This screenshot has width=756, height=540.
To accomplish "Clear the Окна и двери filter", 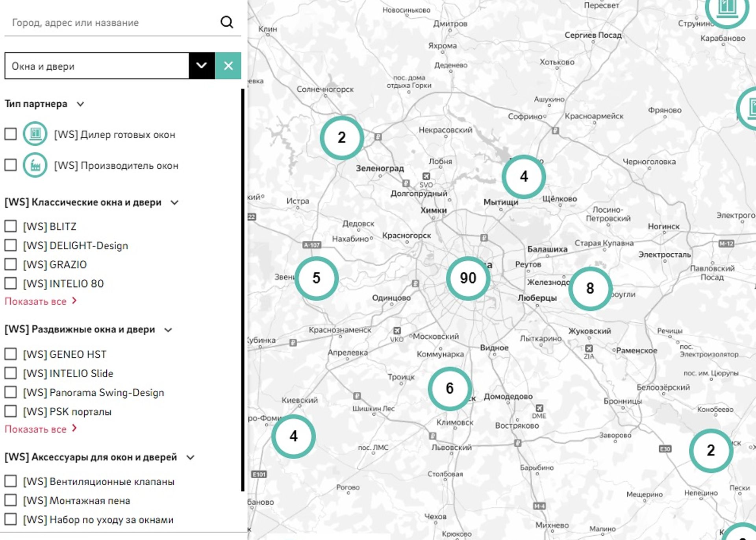I will (228, 66).
